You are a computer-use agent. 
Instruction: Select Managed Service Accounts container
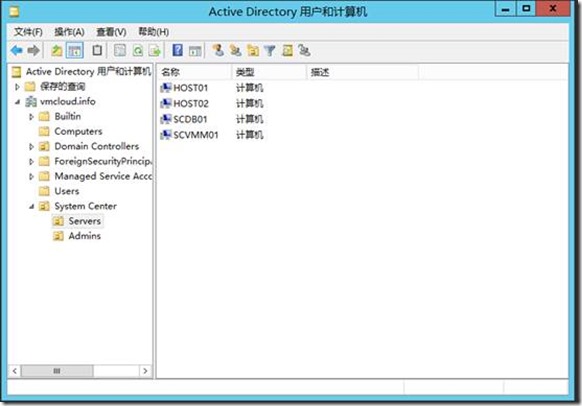pos(103,176)
